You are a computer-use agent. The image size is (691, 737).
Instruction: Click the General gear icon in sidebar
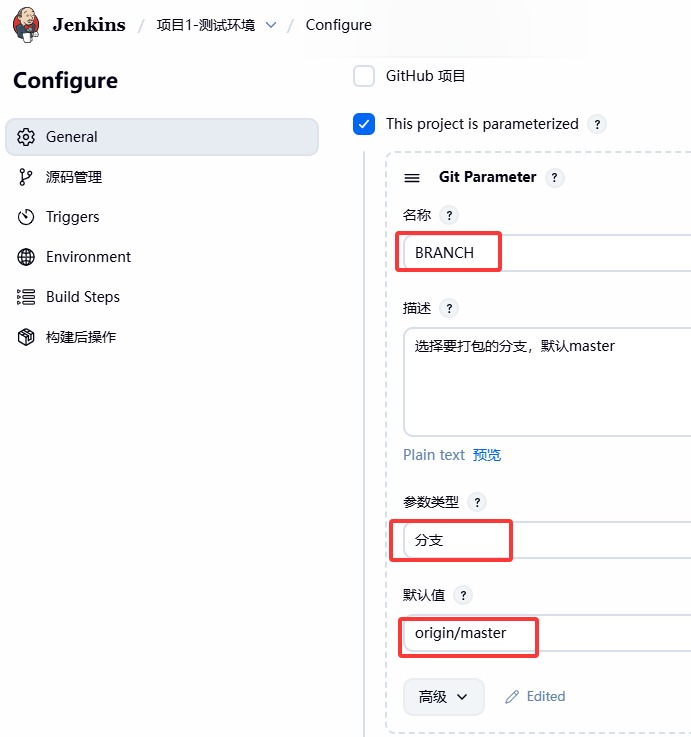(x=26, y=137)
